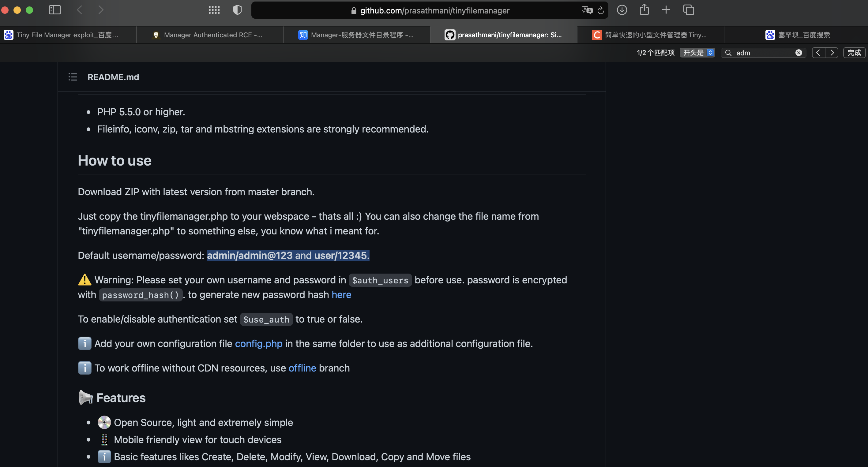Click the $auth_users code snippet

coord(380,280)
